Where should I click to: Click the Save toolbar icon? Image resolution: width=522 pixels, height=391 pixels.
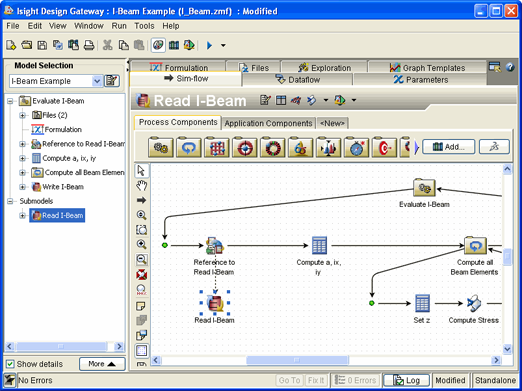pos(42,45)
